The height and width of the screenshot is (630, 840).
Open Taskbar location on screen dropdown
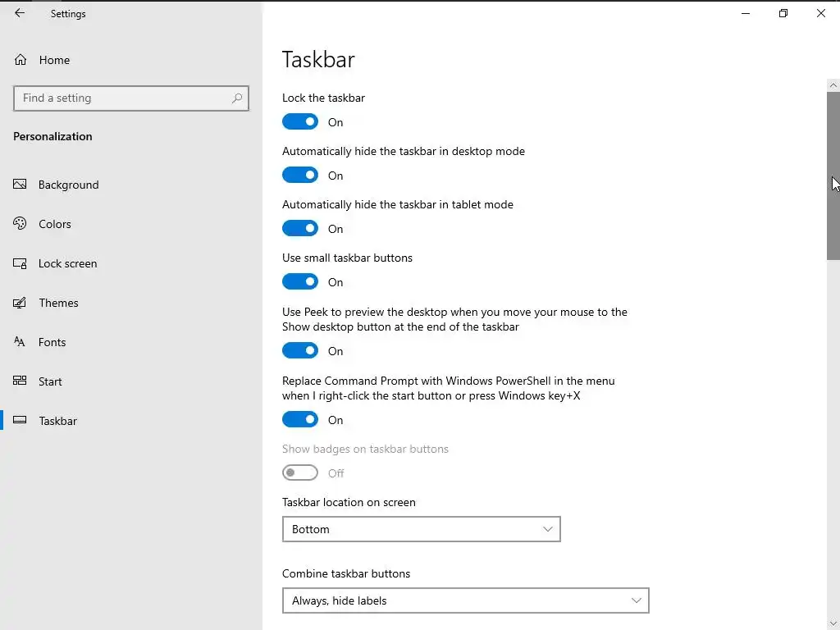tap(421, 529)
